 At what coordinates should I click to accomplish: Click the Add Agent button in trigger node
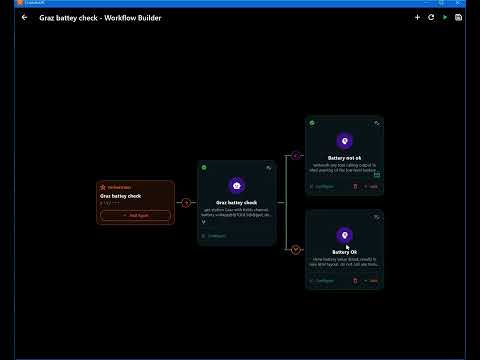point(135,215)
